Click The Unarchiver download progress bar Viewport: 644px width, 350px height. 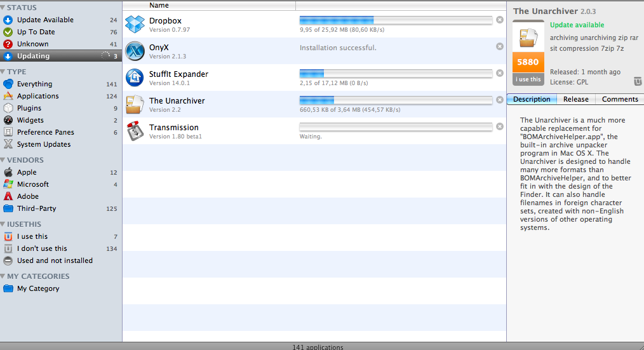(x=396, y=100)
